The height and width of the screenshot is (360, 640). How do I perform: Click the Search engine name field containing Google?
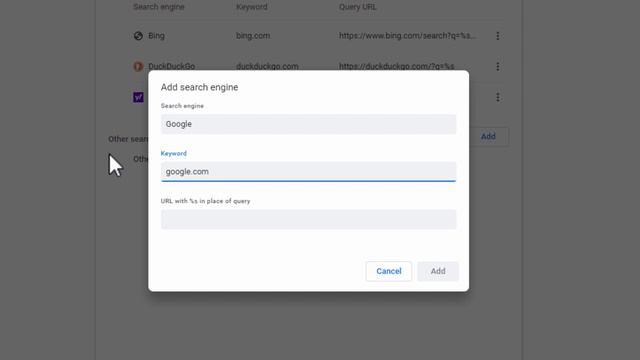pyautogui.click(x=308, y=124)
